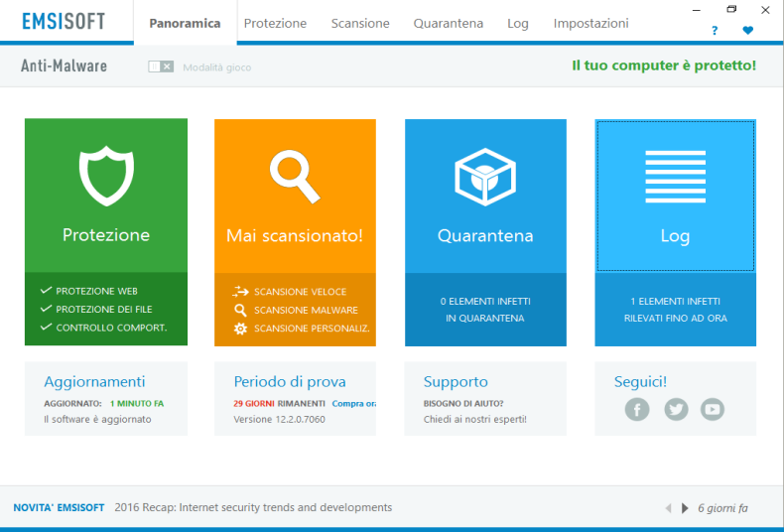Click the Log lines icon
Screen dimensions: 784x532
click(675, 177)
